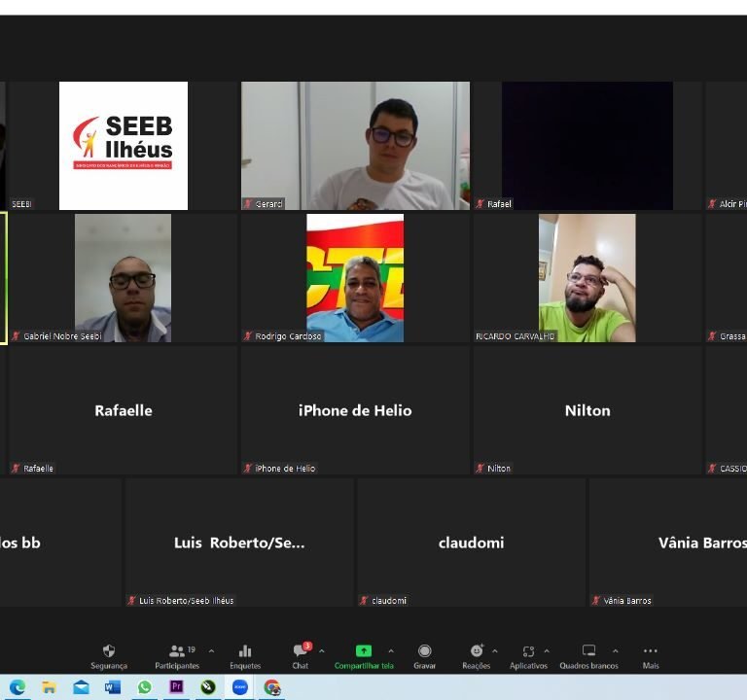Open the Chat panel
The width and height of the screenshot is (747, 700).
(301, 655)
